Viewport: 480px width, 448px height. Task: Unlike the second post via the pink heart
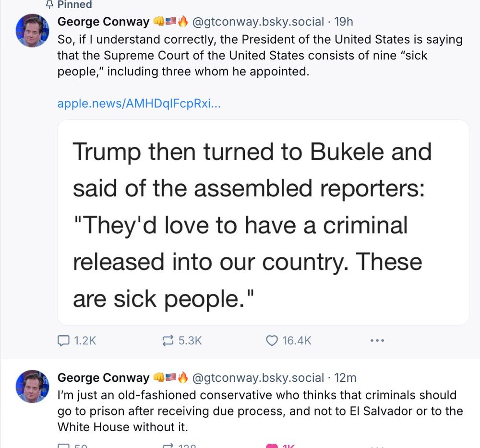(x=272, y=446)
